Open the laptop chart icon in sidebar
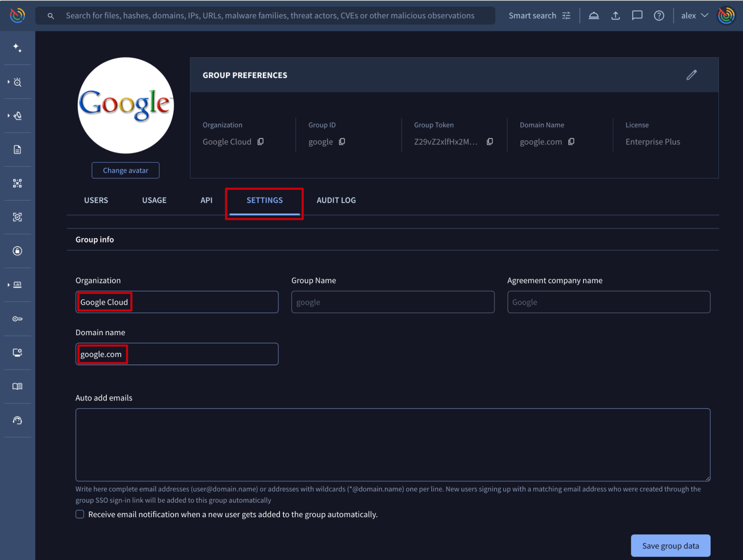The image size is (743, 560). pyautogui.click(x=18, y=285)
